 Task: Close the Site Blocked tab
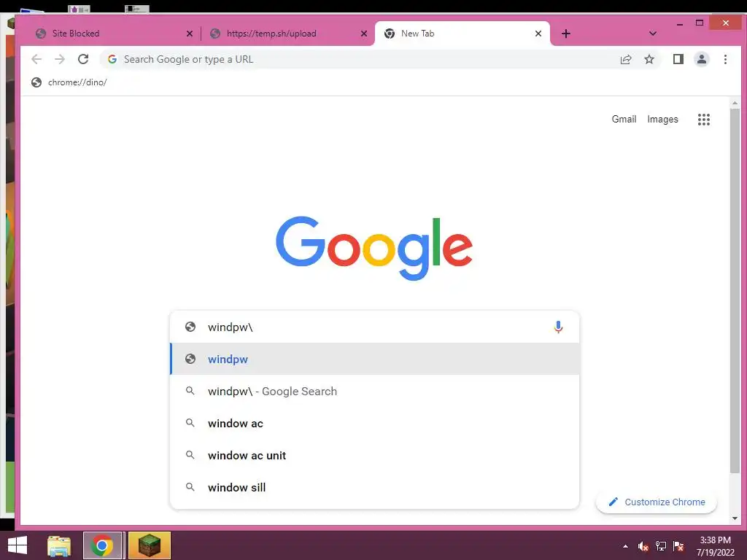pos(190,34)
